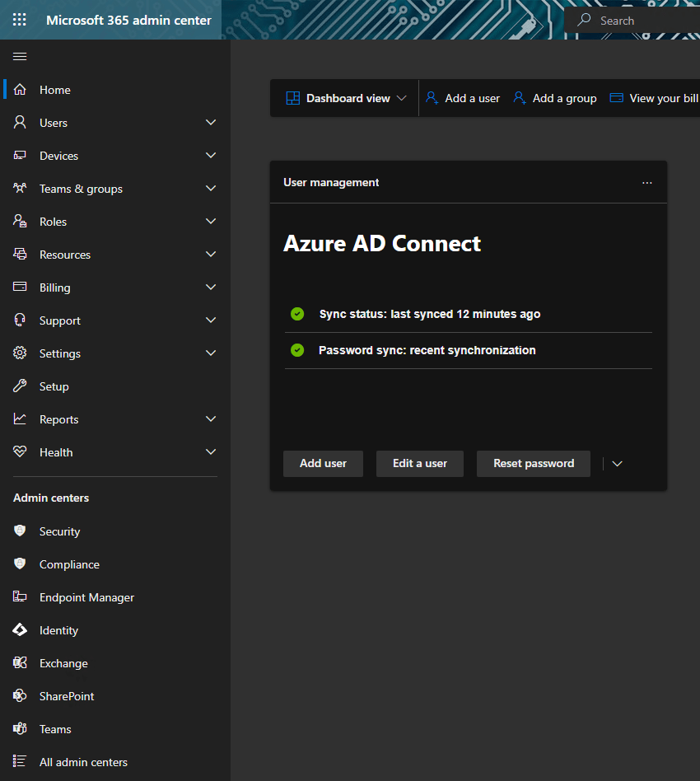The image size is (700, 781).
Task: Open the Teams admin center icon
Action: coord(21,729)
